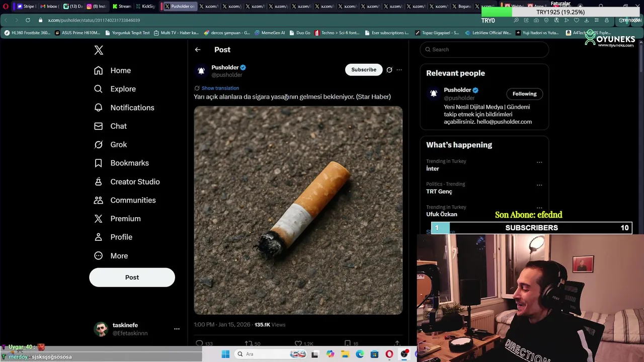This screenshot has height=362, width=644.
Task: Open options for the TRT Genç trend
Action: point(539,185)
